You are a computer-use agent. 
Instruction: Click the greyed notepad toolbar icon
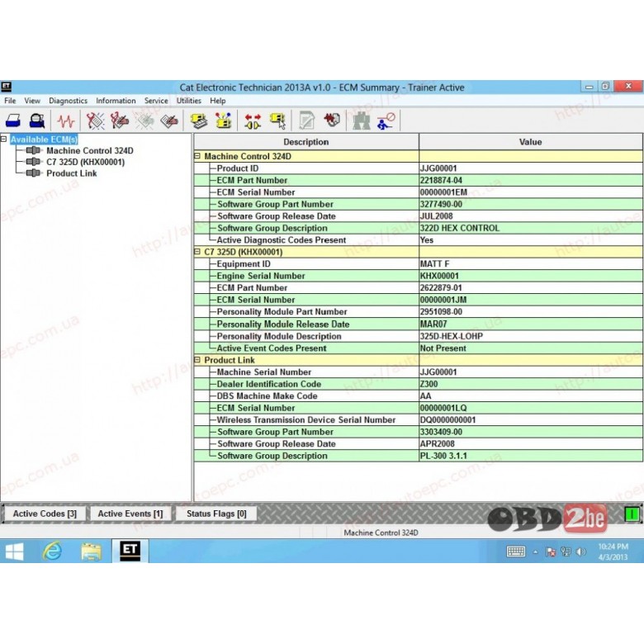click(x=307, y=121)
